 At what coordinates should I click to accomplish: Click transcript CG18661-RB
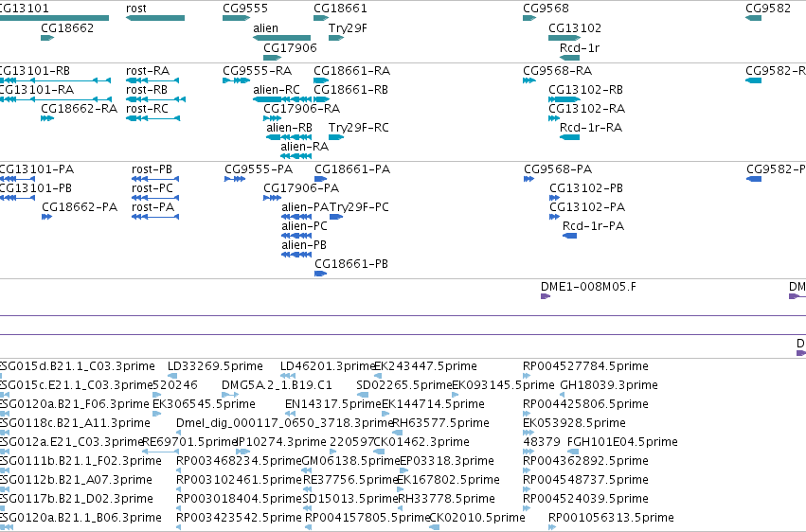pos(322,99)
